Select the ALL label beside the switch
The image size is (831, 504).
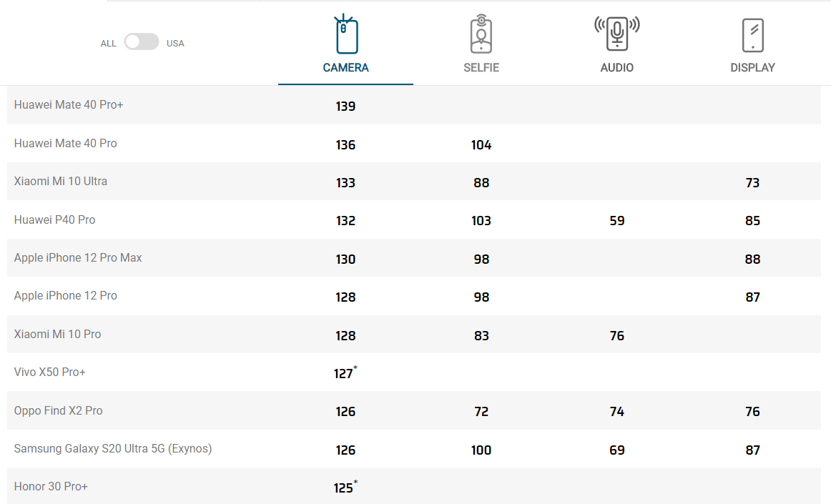tap(108, 44)
